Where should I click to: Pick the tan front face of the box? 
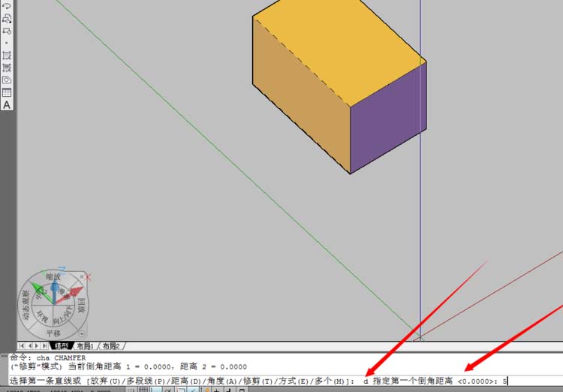302,95
